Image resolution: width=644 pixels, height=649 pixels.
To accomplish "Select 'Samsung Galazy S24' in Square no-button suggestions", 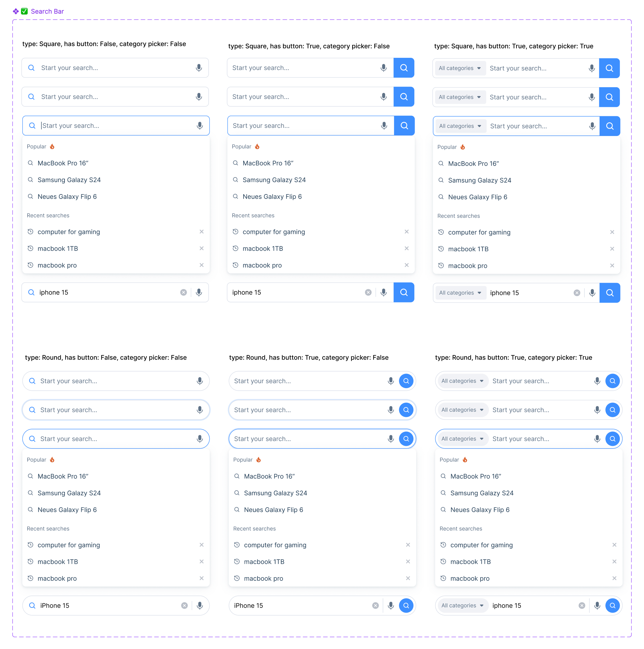I will pos(69,180).
